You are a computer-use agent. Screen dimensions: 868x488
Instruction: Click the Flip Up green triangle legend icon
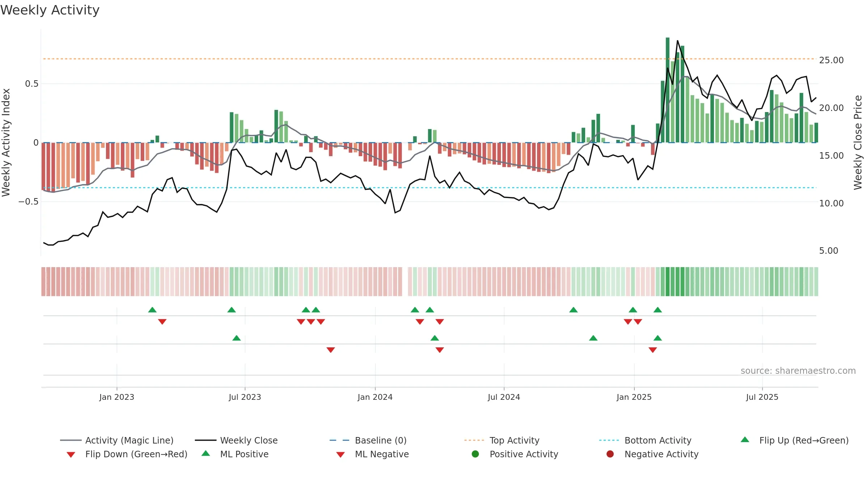coord(745,440)
